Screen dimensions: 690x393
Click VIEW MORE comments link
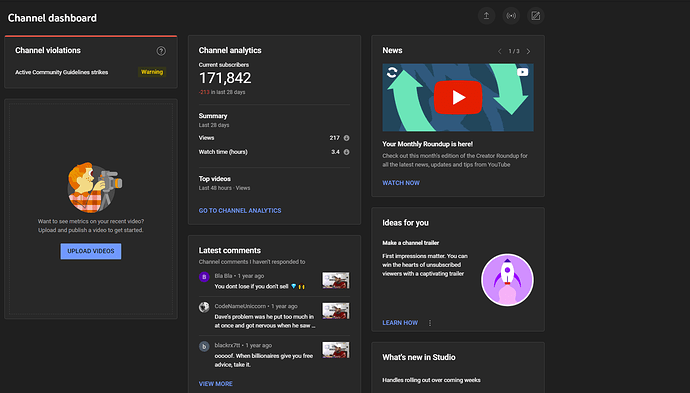[216, 384]
